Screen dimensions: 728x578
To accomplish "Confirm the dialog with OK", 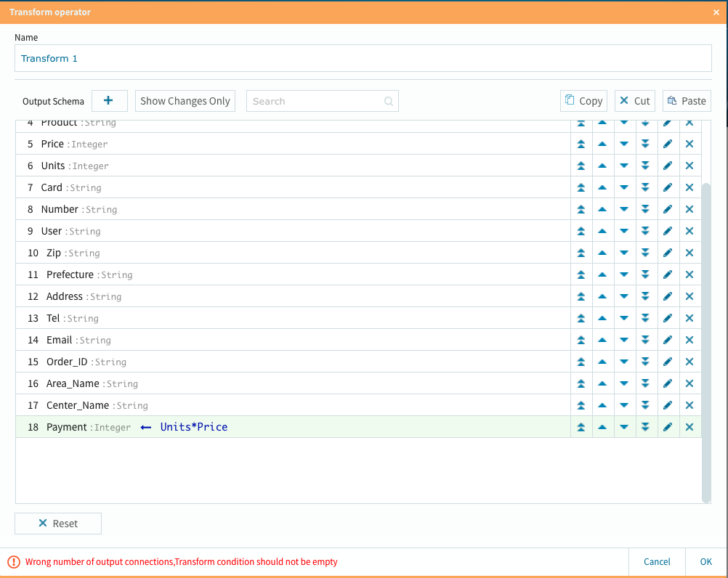I will tap(705, 562).
